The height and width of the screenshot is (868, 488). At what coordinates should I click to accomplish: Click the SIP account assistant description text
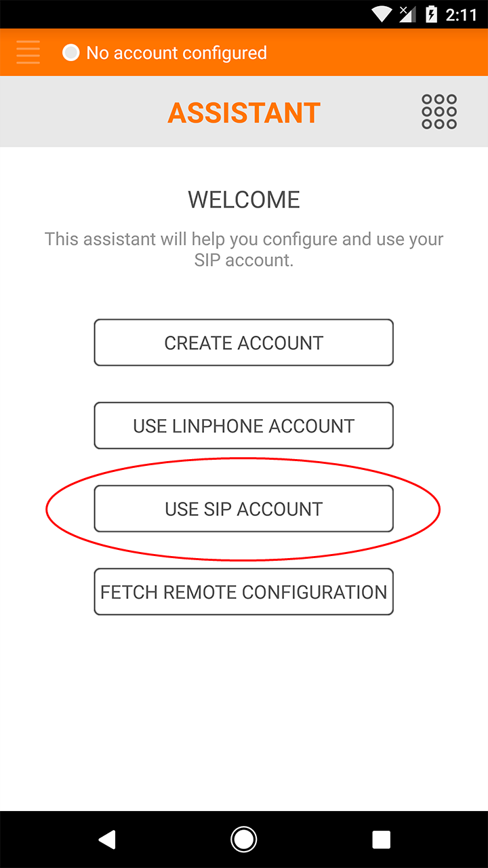[x=244, y=249]
